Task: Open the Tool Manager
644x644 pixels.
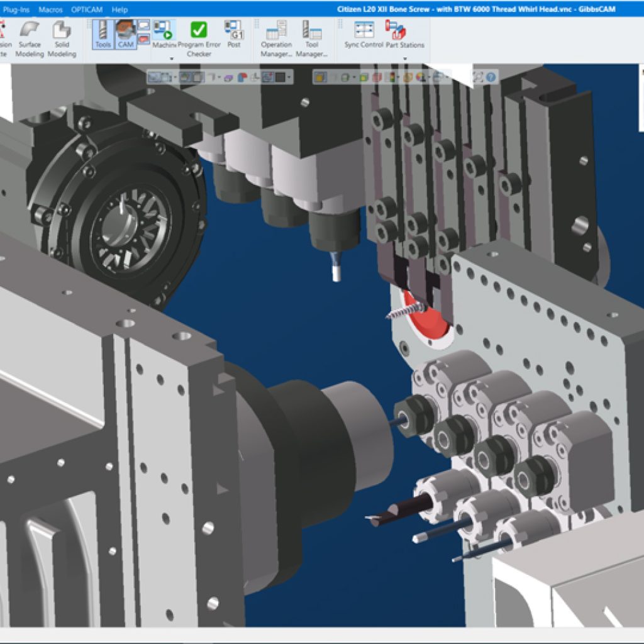Action: (x=311, y=38)
